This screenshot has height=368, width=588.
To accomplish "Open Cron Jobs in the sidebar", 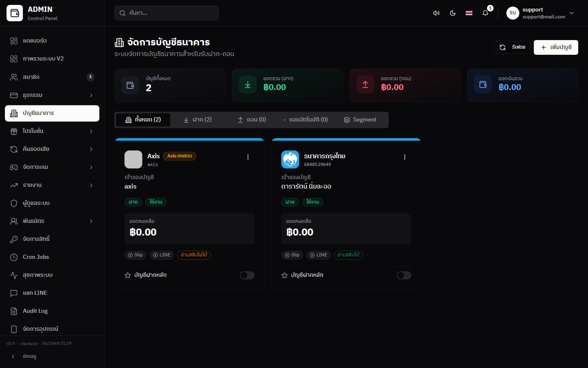I will pos(52,257).
